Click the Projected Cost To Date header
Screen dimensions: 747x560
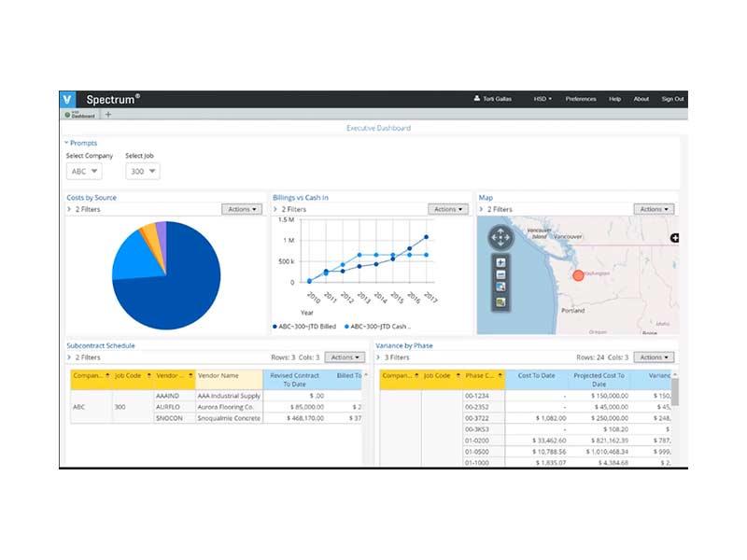click(x=599, y=380)
